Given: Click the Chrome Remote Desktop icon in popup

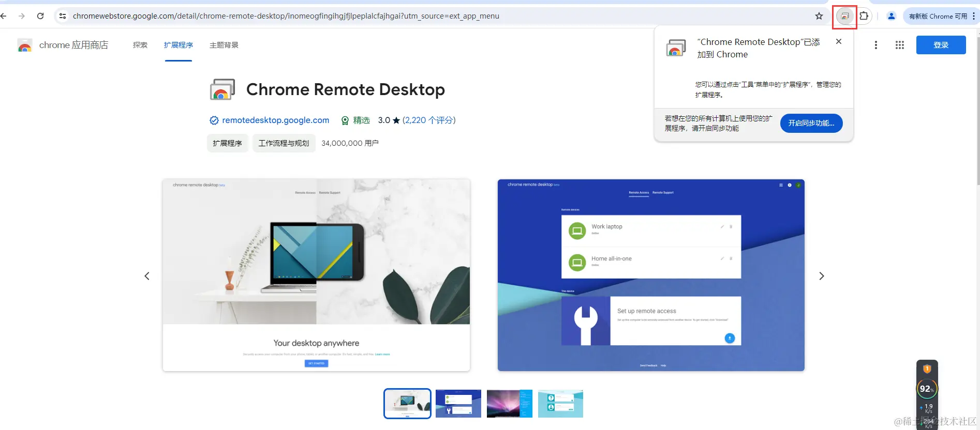Looking at the screenshot, I should click(676, 48).
